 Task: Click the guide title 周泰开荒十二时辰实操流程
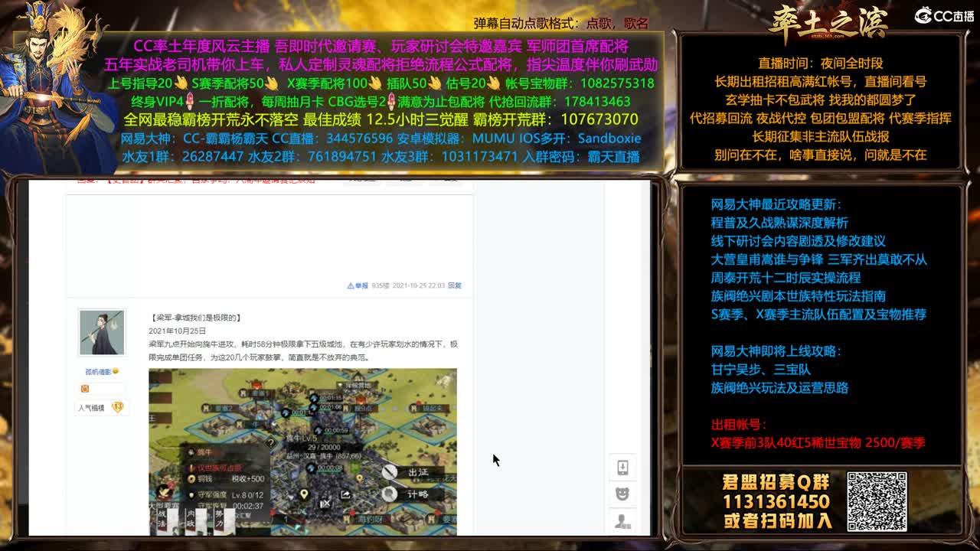tap(786, 278)
